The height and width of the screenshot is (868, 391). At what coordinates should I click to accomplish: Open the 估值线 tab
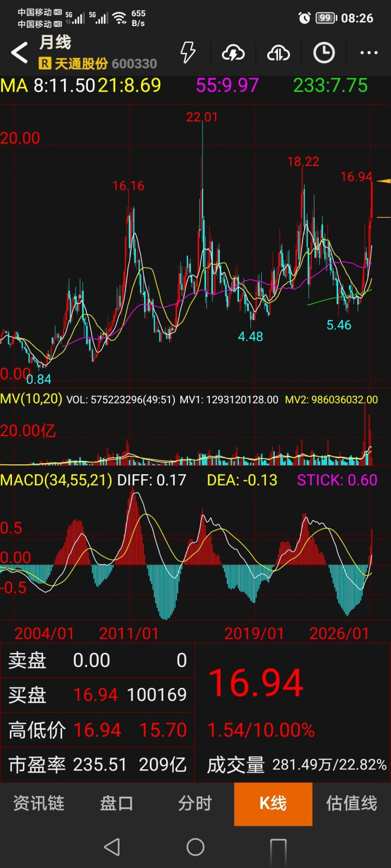351,803
